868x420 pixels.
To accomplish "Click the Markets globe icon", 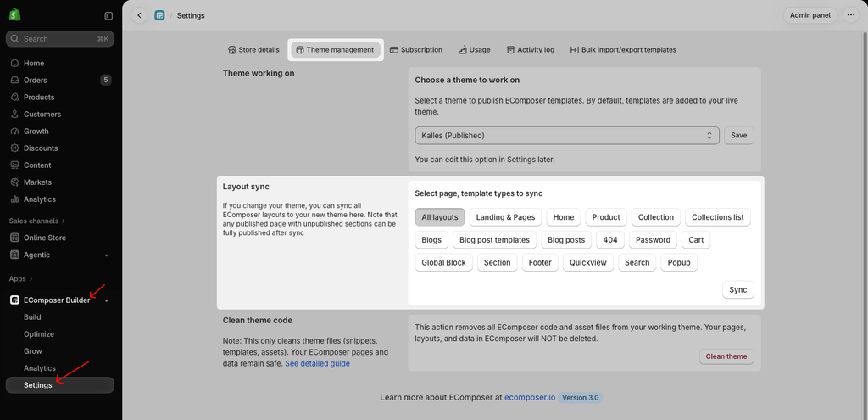I will click(15, 182).
